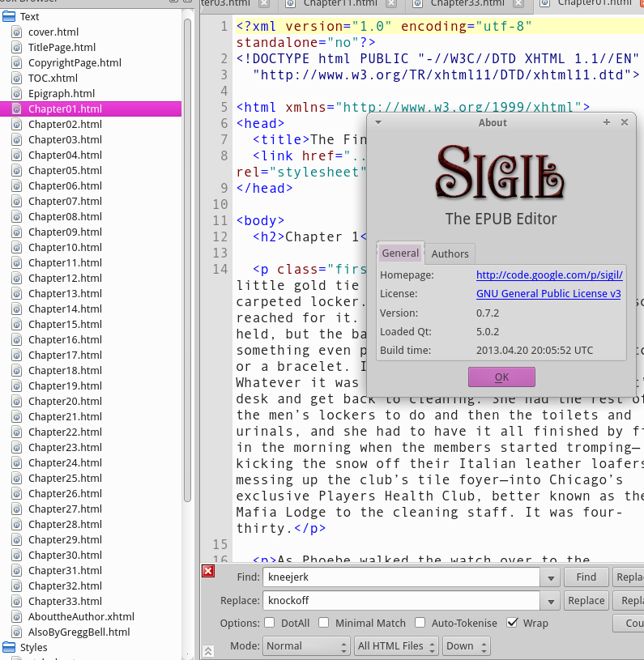Click the Replace text field

401,600
